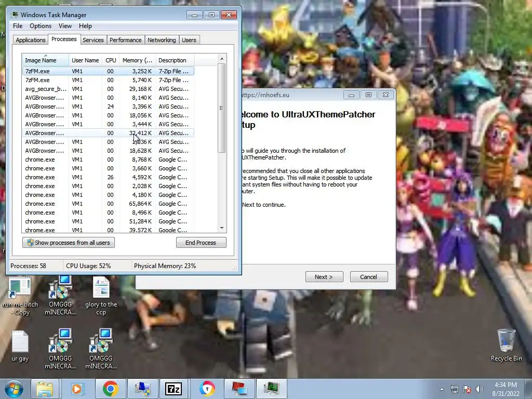Select OMGGG mINECRA shortcut beside 'run me bitch'

(60, 295)
